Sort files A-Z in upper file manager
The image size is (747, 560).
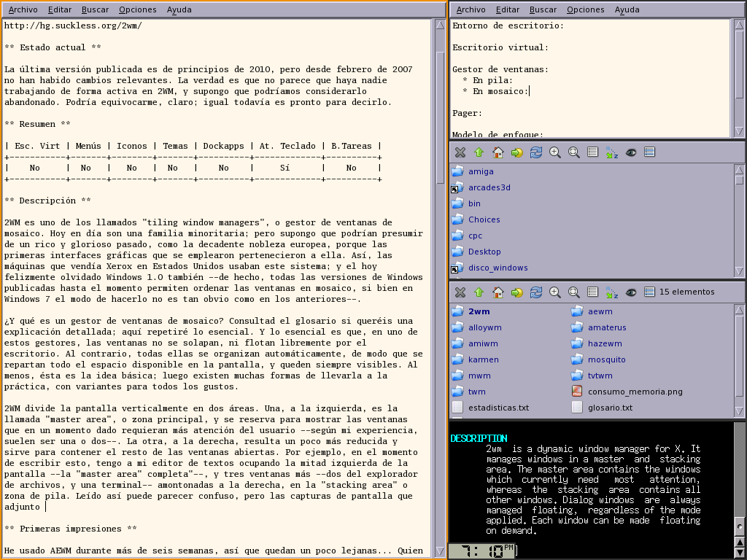[612, 152]
